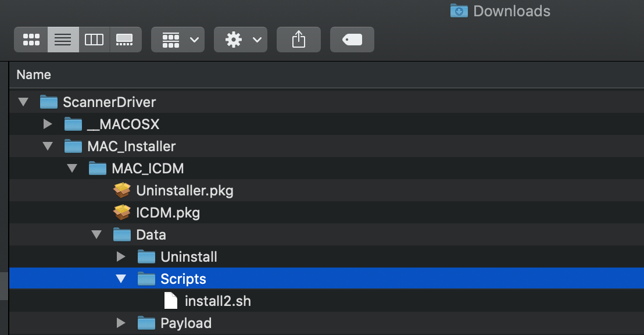Image resolution: width=644 pixels, height=335 pixels.
Task: Select the install2.sh script file
Action: coord(217,301)
